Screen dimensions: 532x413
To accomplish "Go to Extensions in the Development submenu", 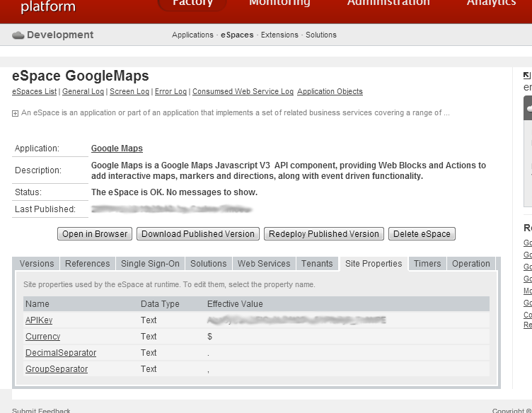I will coord(279,35).
